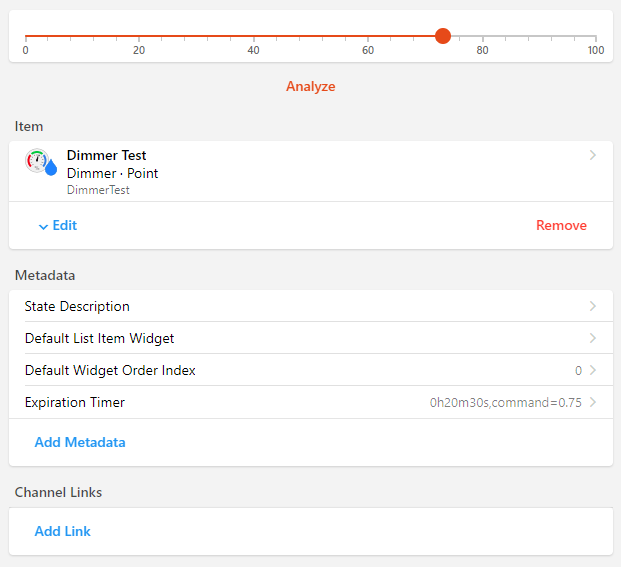Screen dimensions: 621x567
Task: Click Add Link under Channel Links
Action: click(x=62, y=531)
